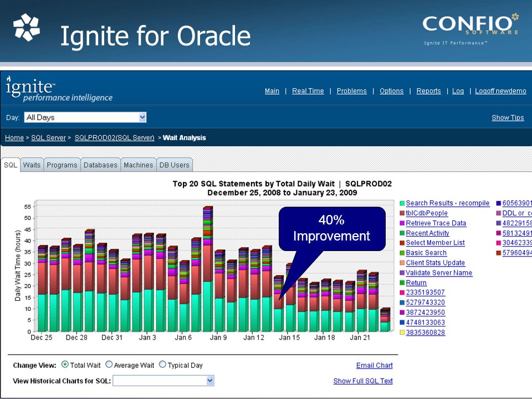
Task: Click Select Member List legend link
Action: pyautogui.click(x=436, y=243)
